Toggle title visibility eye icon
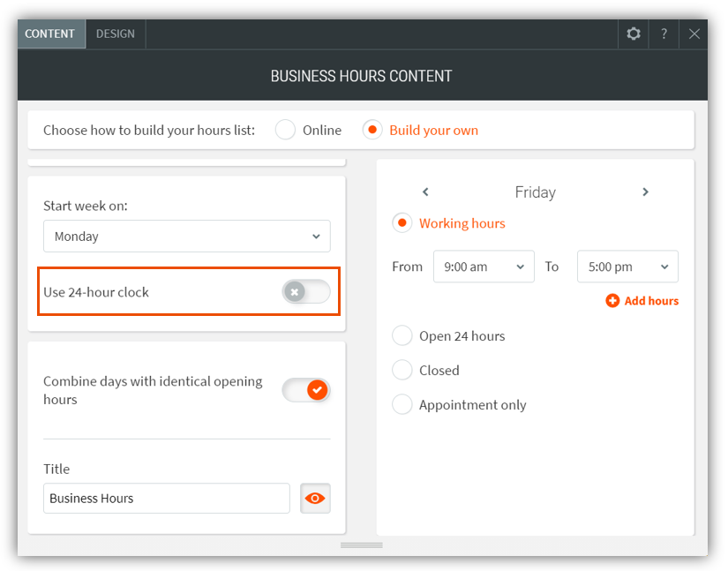The width and height of the screenshot is (728, 571). click(315, 498)
